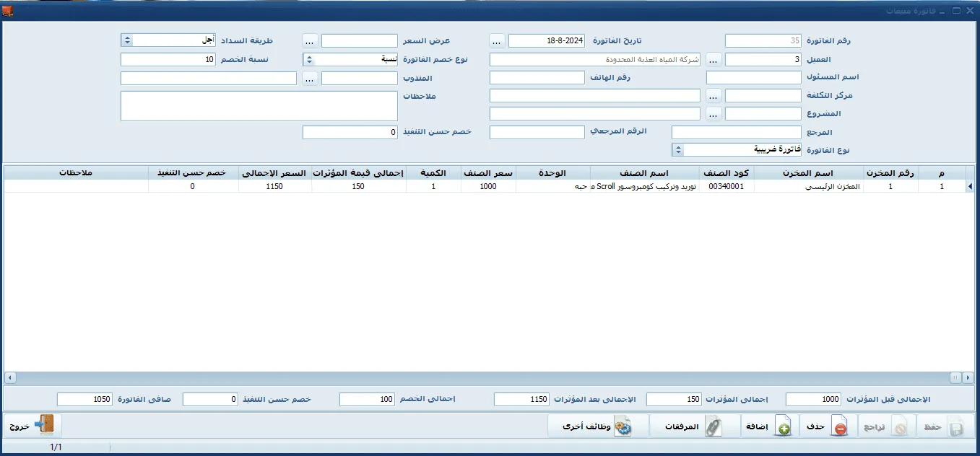
Task: Click the اسم الصنف column header
Action: coord(645,173)
